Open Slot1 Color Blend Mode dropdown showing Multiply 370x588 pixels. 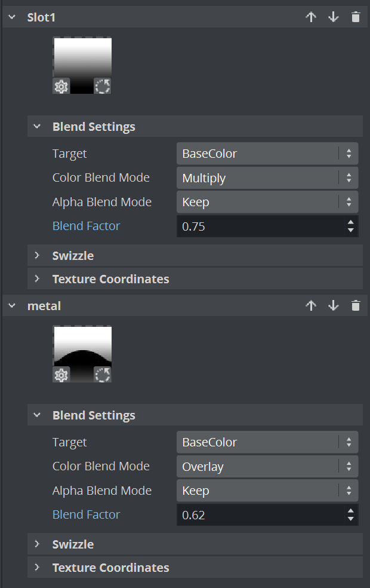(x=267, y=178)
